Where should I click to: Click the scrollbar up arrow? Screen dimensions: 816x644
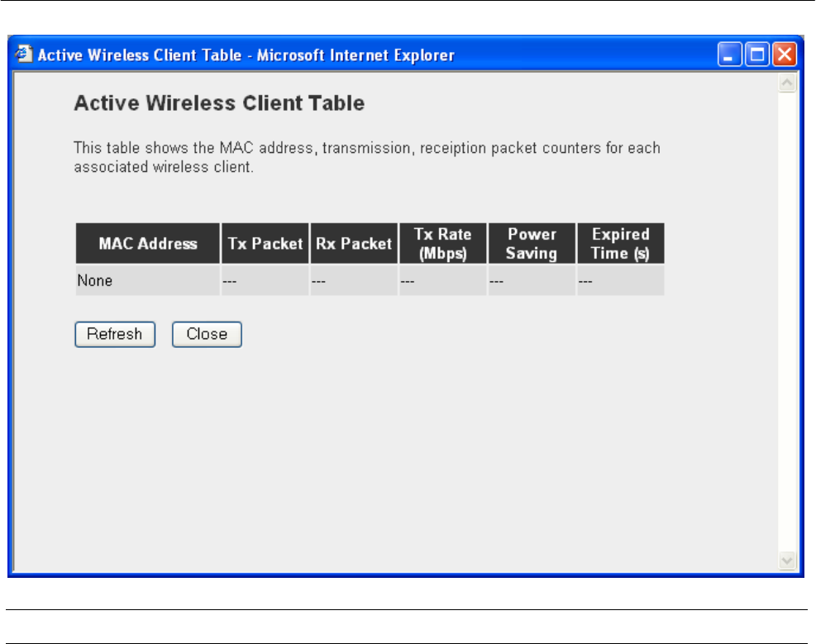coord(787,83)
